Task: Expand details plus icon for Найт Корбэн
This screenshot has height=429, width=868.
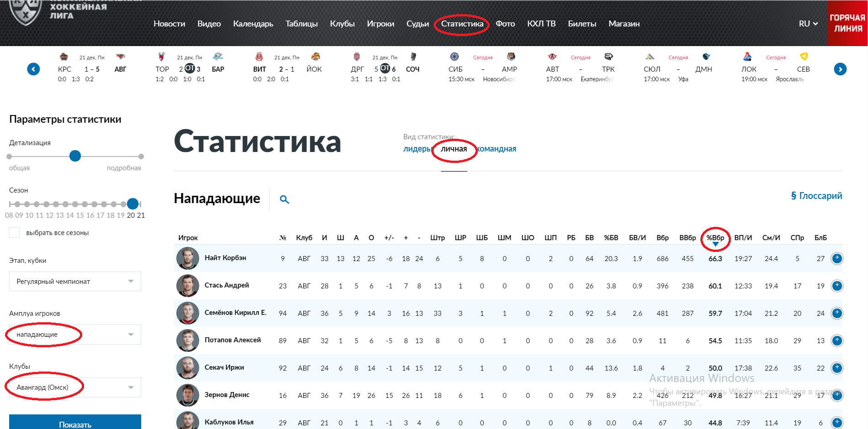Action: (837, 258)
